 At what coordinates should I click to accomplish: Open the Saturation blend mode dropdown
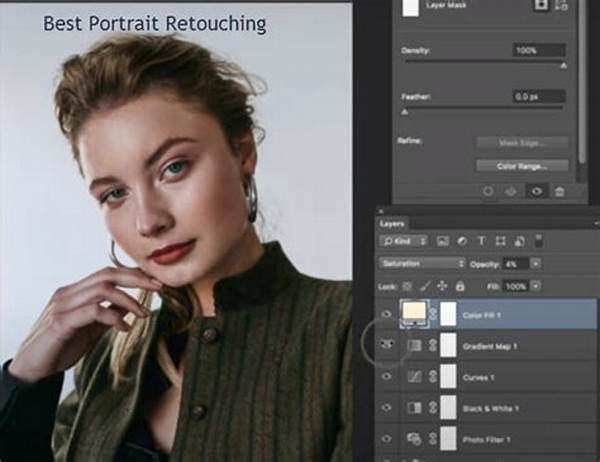pyautogui.click(x=422, y=263)
